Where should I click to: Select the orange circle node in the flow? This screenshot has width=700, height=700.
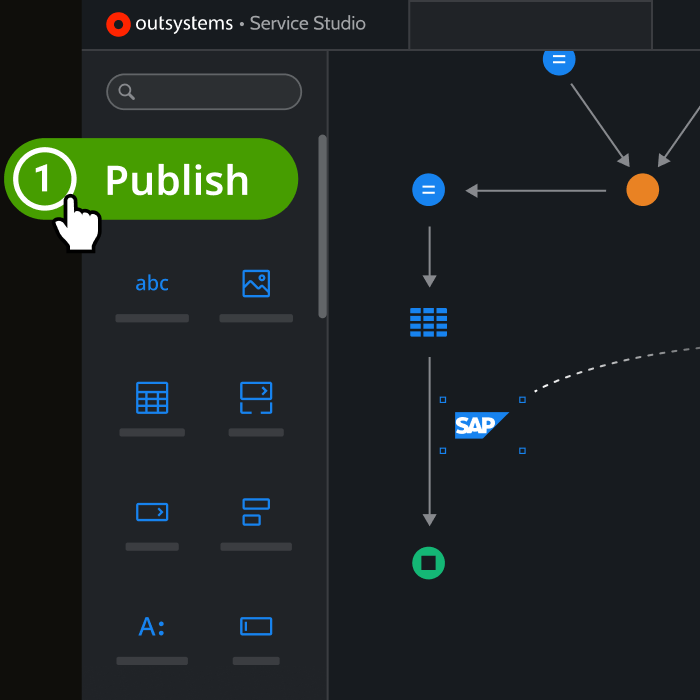coord(642,190)
